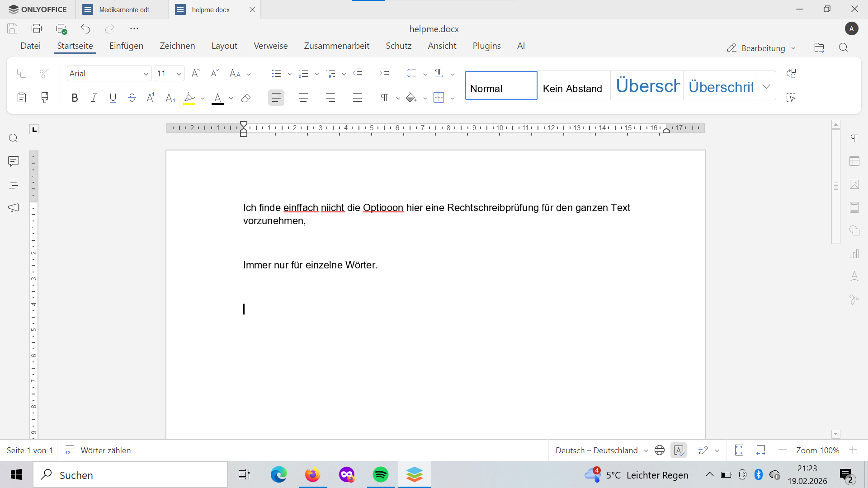
Task: Open the Chart settings panel
Action: [x=854, y=253]
